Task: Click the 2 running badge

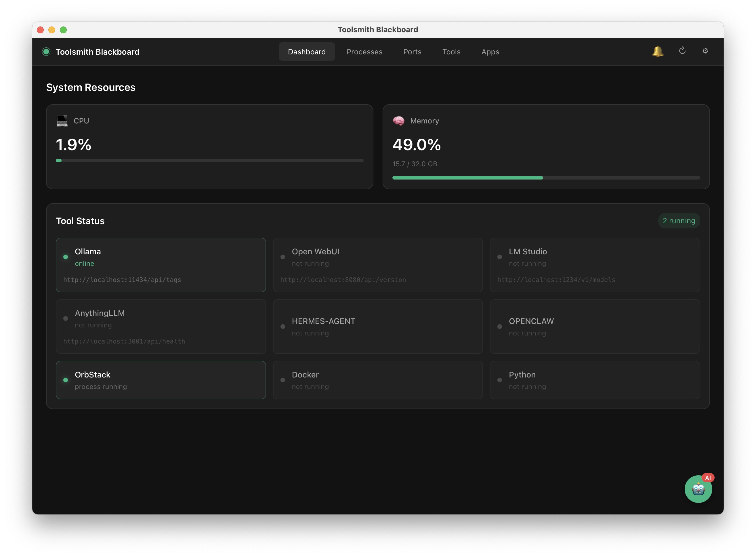Action: [x=679, y=221]
